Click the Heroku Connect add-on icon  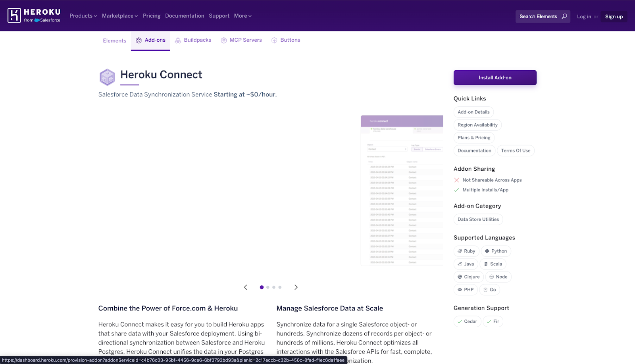coord(107,77)
